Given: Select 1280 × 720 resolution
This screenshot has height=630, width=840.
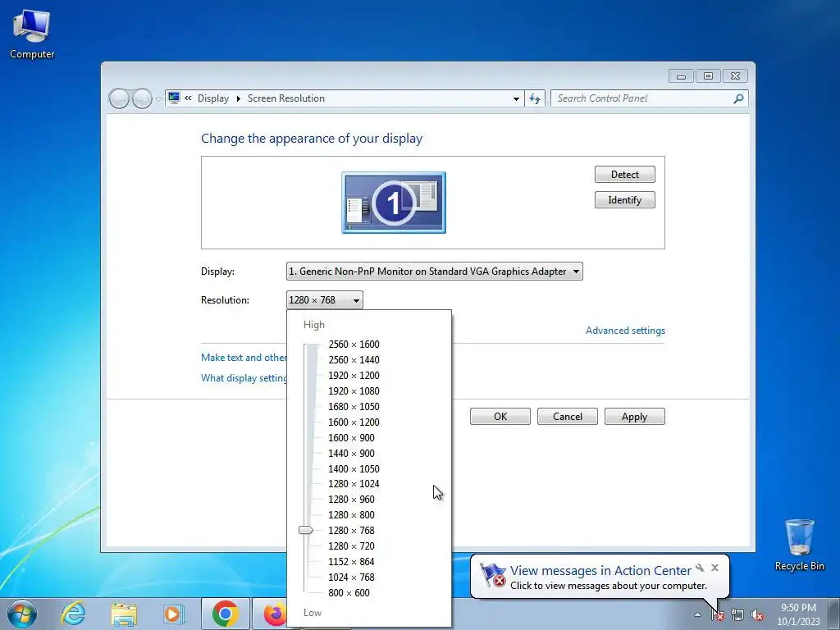Looking at the screenshot, I should (x=351, y=546).
